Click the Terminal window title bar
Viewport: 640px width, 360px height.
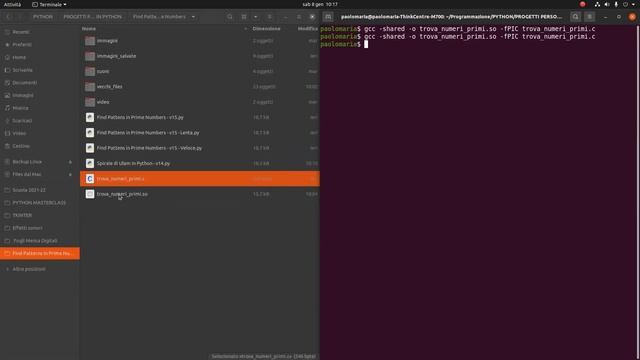point(452,17)
